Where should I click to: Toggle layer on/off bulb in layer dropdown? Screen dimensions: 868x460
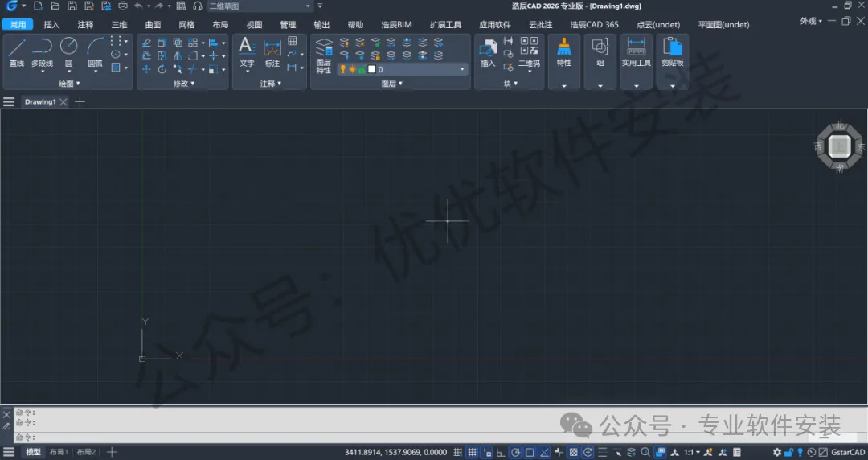(342, 69)
